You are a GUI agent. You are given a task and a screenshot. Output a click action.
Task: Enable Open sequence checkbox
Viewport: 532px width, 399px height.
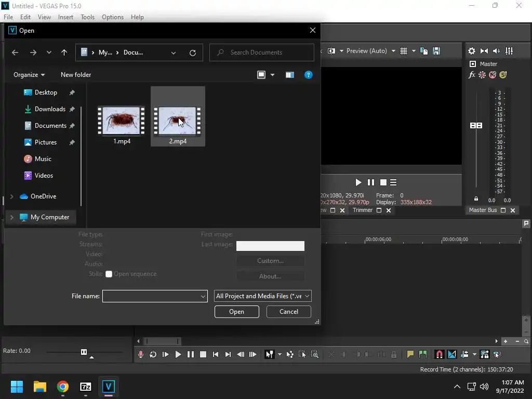[x=109, y=274]
